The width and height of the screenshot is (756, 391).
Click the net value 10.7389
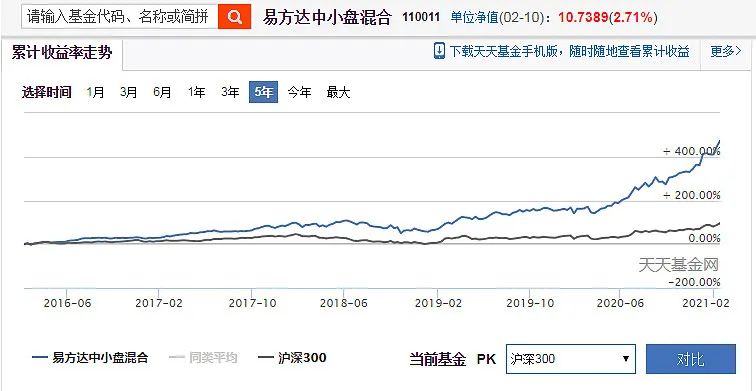pyautogui.click(x=584, y=18)
